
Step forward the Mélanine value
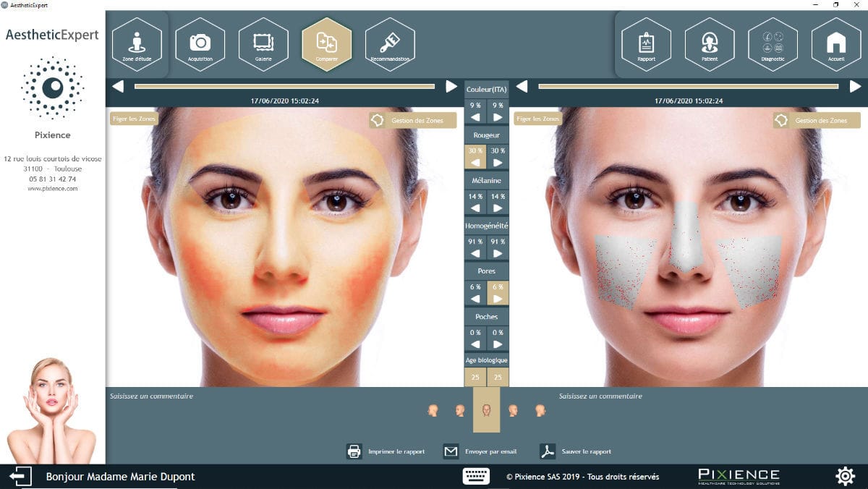[496, 208]
